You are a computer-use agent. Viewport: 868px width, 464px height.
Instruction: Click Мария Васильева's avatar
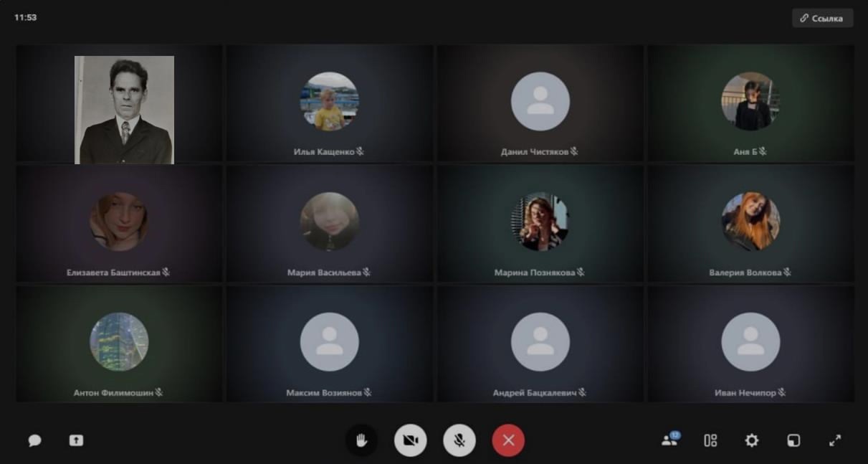coord(329,222)
